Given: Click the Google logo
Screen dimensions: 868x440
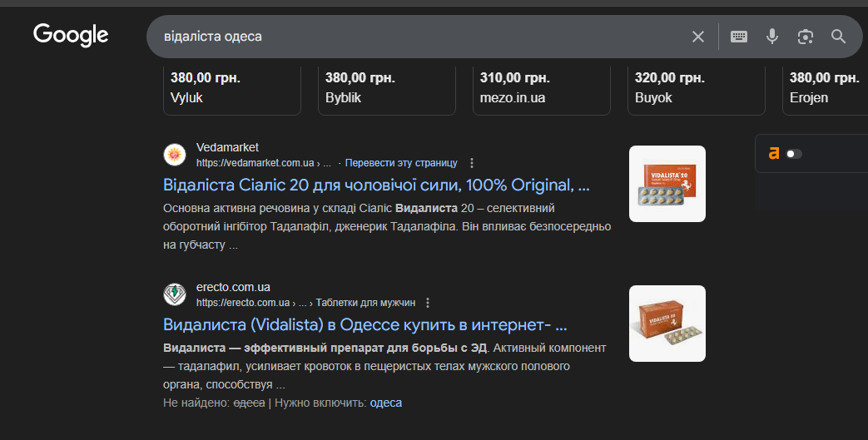Looking at the screenshot, I should [71, 35].
